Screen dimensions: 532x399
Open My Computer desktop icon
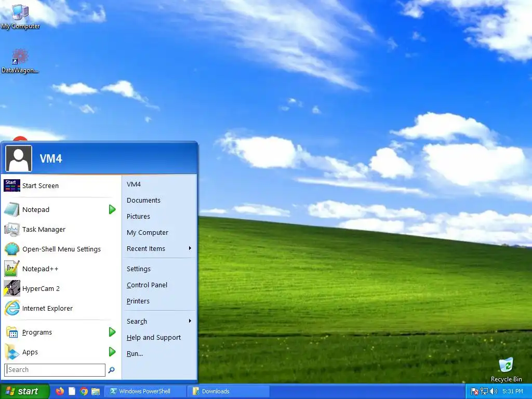(x=20, y=17)
